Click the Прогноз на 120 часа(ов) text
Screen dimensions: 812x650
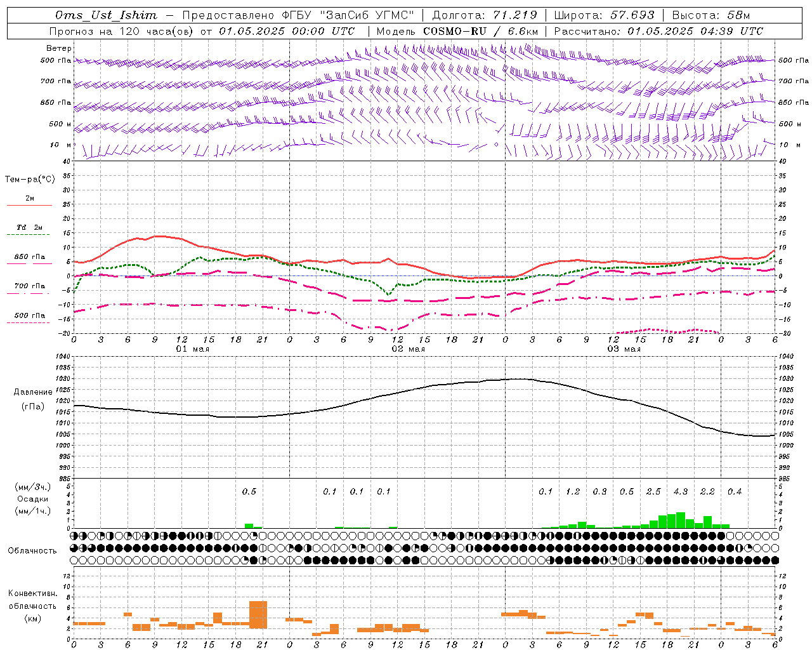click(122, 31)
